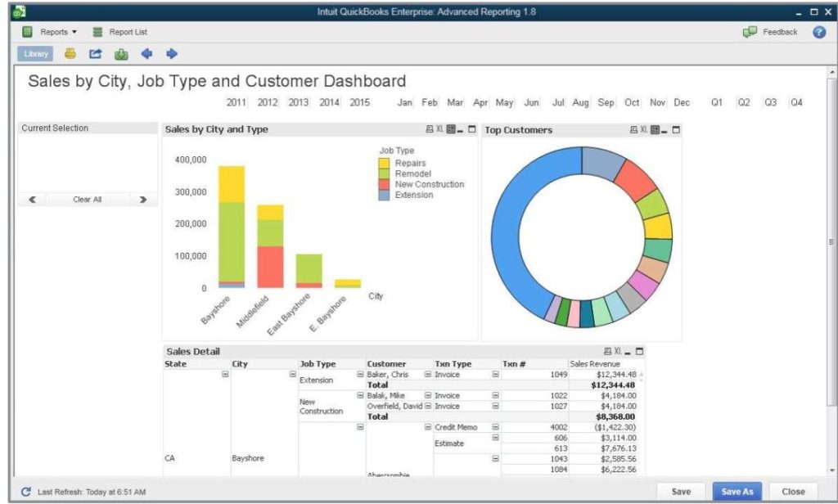Click Clear All in Current Selection
Screen dimensions: 838x504
[87, 200]
